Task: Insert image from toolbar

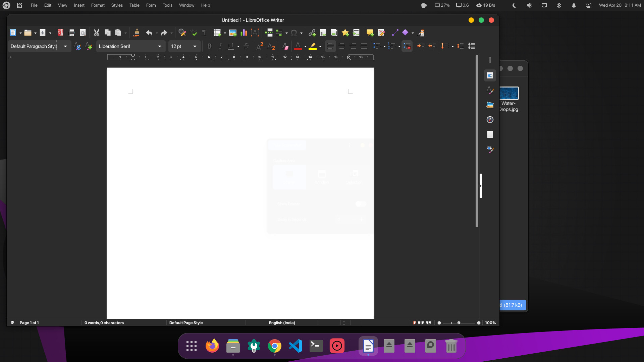Action: (x=232, y=33)
